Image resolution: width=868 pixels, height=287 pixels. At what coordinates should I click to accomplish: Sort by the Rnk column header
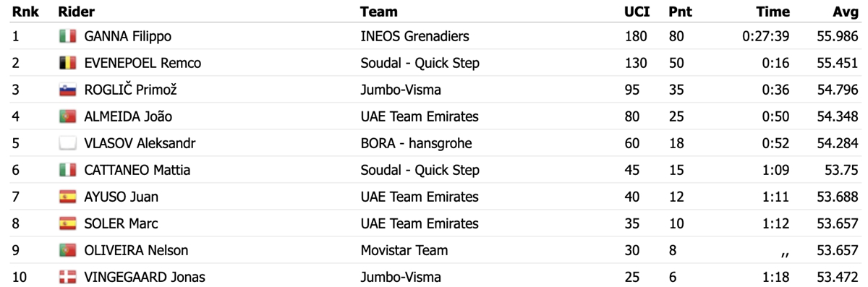tap(25, 12)
